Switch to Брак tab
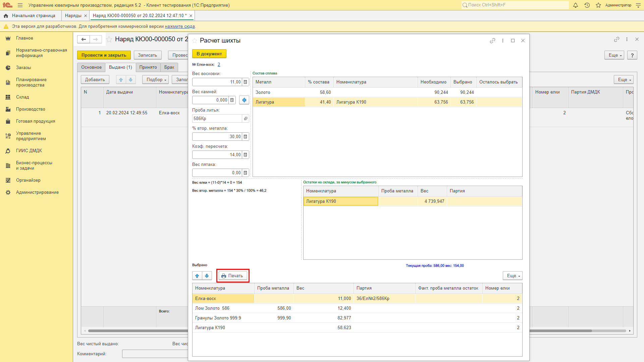 coord(169,67)
